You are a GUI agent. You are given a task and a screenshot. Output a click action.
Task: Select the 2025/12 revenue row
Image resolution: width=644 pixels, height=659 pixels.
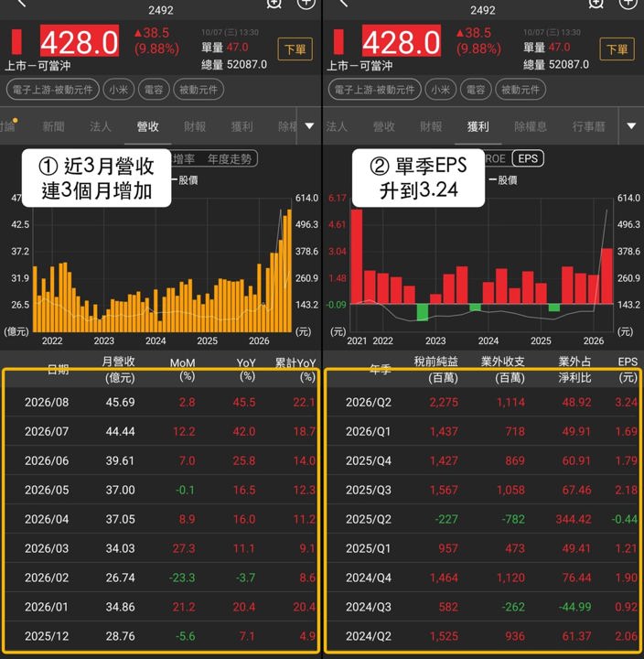pyautogui.click(x=161, y=636)
